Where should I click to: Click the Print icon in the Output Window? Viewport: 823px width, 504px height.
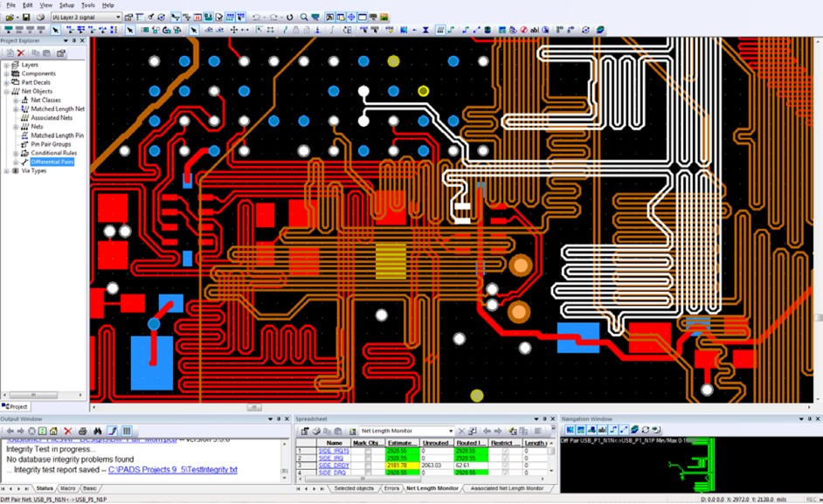pyautogui.click(x=82, y=432)
